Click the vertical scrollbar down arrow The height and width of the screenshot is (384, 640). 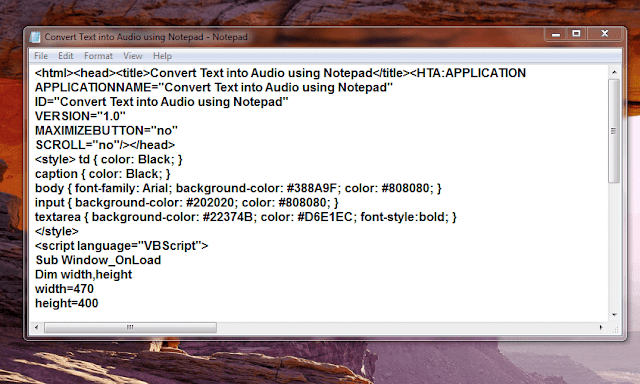tap(614, 315)
